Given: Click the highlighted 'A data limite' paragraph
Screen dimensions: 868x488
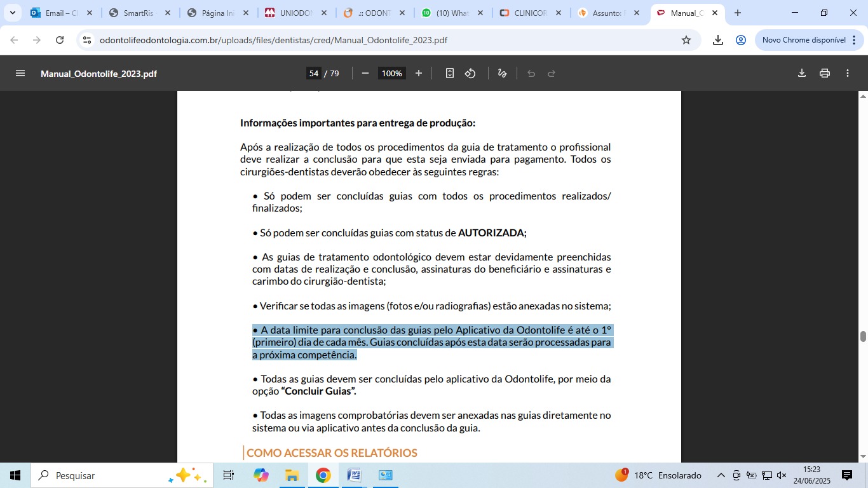Looking at the screenshot, I should click(432, 342).
